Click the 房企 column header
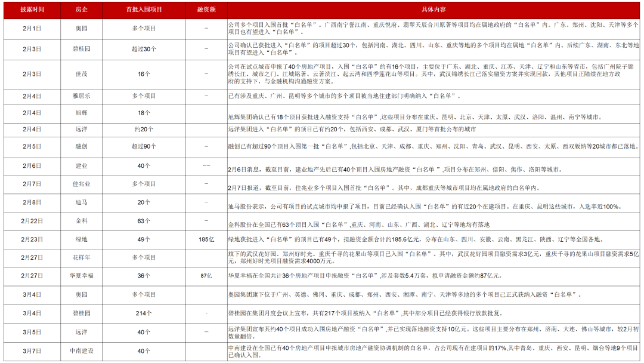The width and height of the screenshot is (644, 363). pyautogui.click(x=81, y=10)
